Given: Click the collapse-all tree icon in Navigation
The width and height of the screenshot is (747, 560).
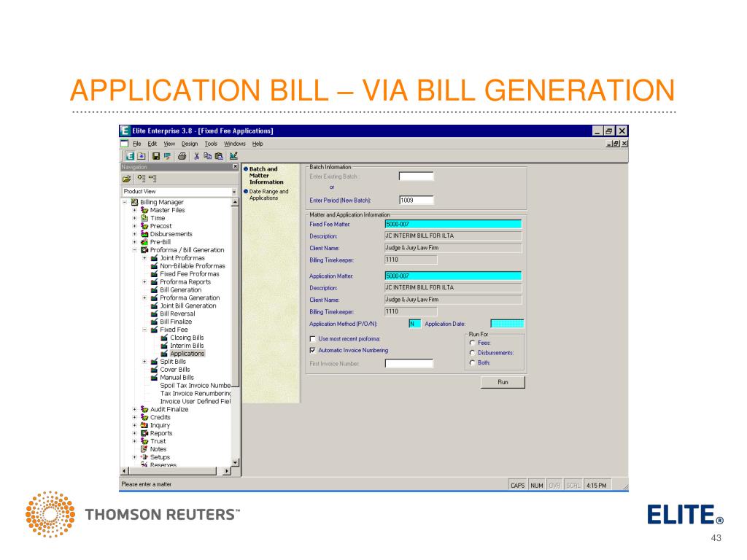Looking at the screenshot, I should (152, 178).
